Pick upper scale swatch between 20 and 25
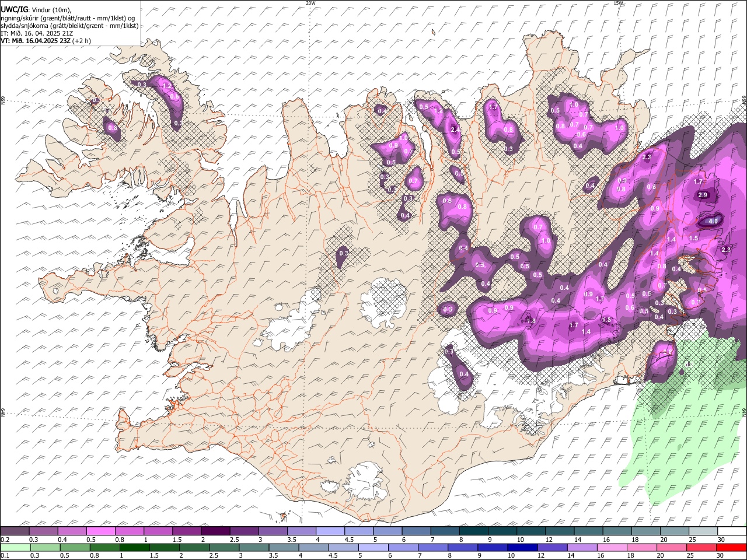 673,531
